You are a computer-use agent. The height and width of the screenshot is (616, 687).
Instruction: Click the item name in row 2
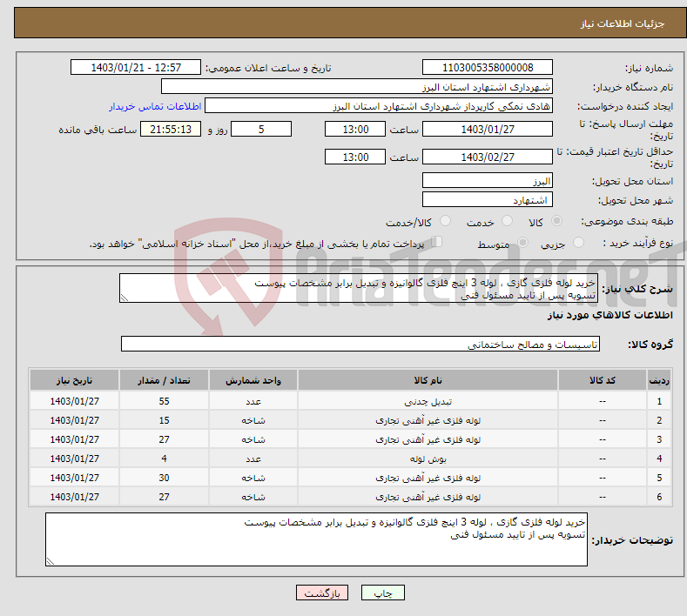(x=428, y=420)
